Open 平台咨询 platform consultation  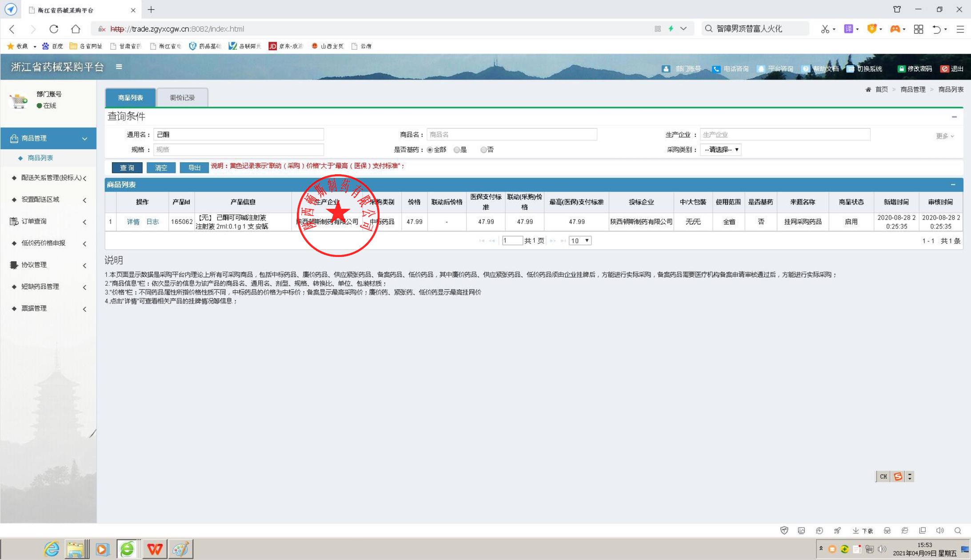tap(775, 69)
